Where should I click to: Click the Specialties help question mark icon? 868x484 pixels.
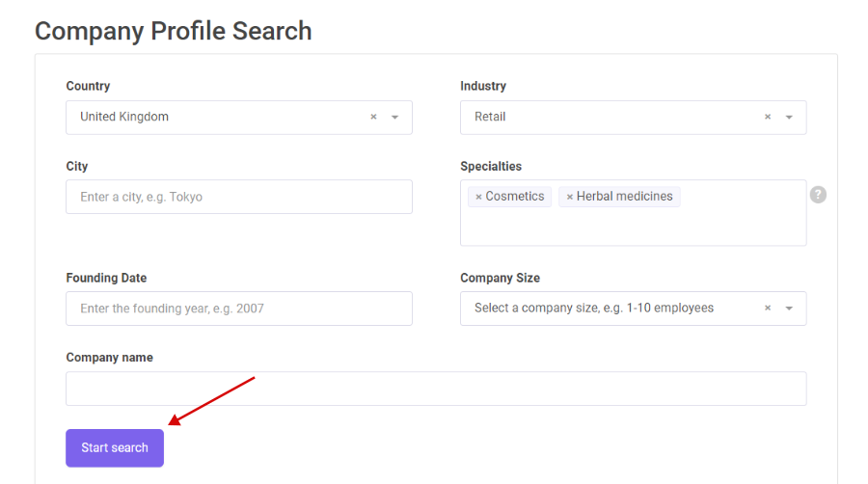[x=818, y=195]
